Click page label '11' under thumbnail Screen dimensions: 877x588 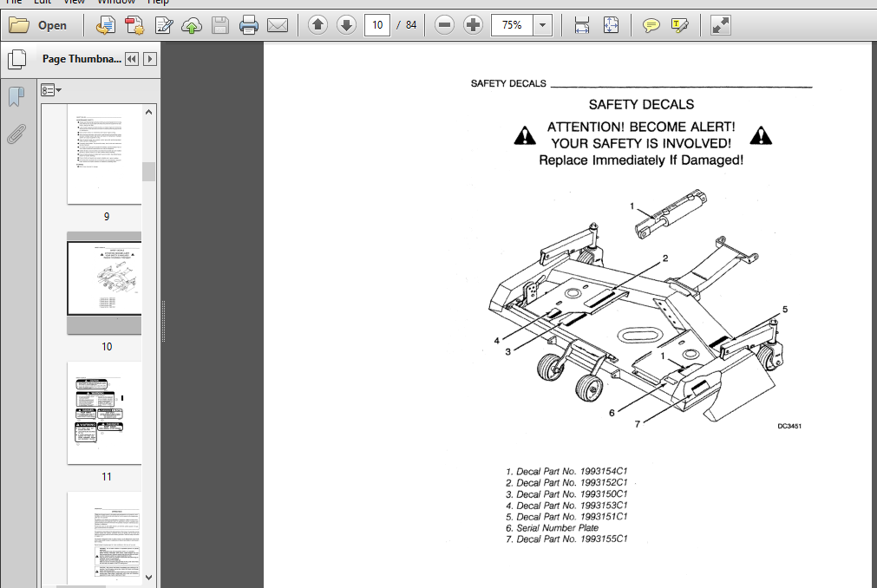click(107, 477)
